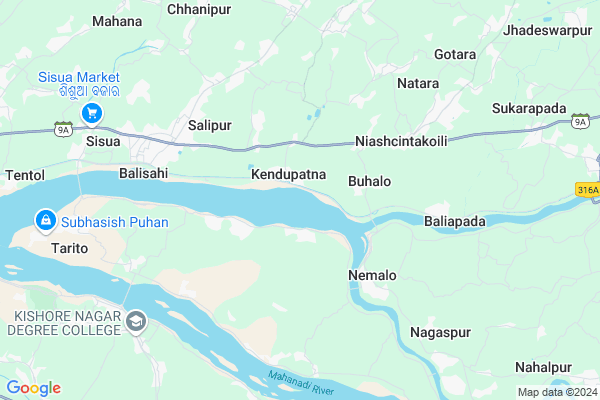The height and width of the screenshot is (400, 600).
Task: Click the Map data ©2024 attribution
Action: 558,392
